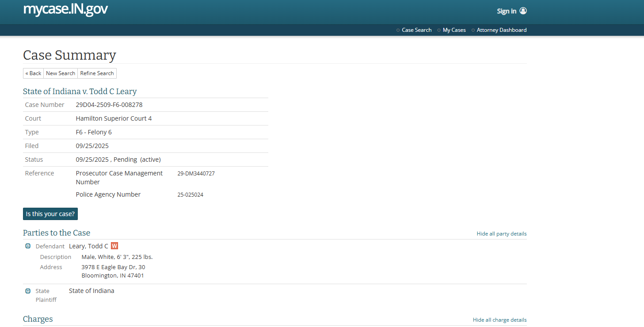Click the mycase.IN.gov site logo
The height and width of the screenshot is (327, 644).
click(65, 9)
